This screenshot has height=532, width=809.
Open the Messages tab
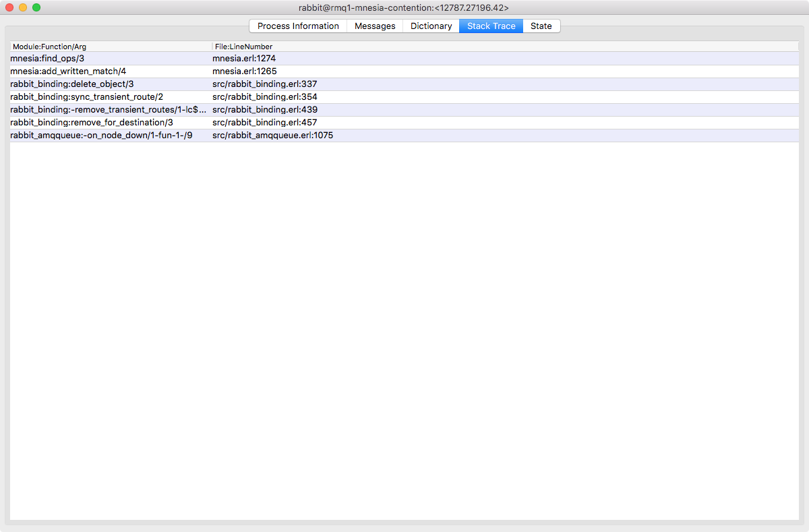click(x=375, y=26)
